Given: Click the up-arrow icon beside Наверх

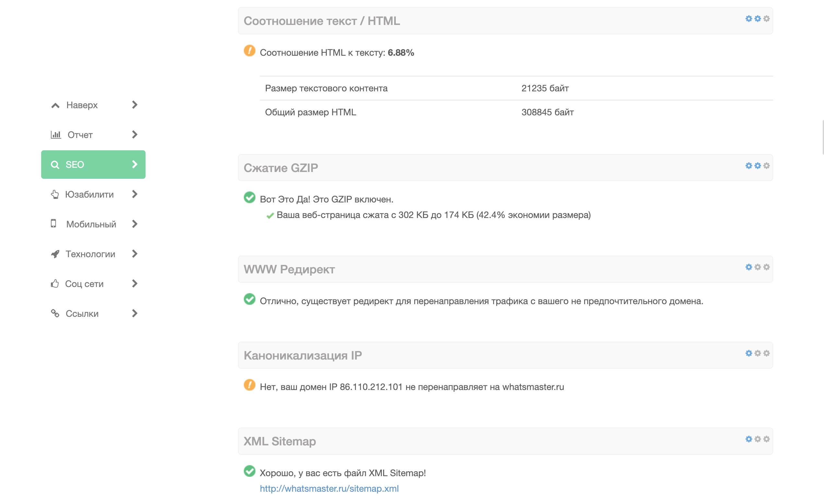Looking at the screenshot, I should 55,106.
